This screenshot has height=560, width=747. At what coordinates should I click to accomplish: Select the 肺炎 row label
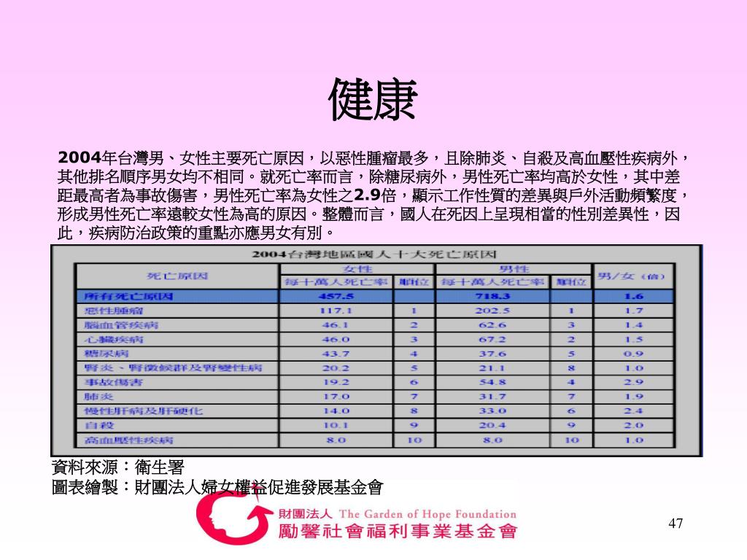pos(98,396)
